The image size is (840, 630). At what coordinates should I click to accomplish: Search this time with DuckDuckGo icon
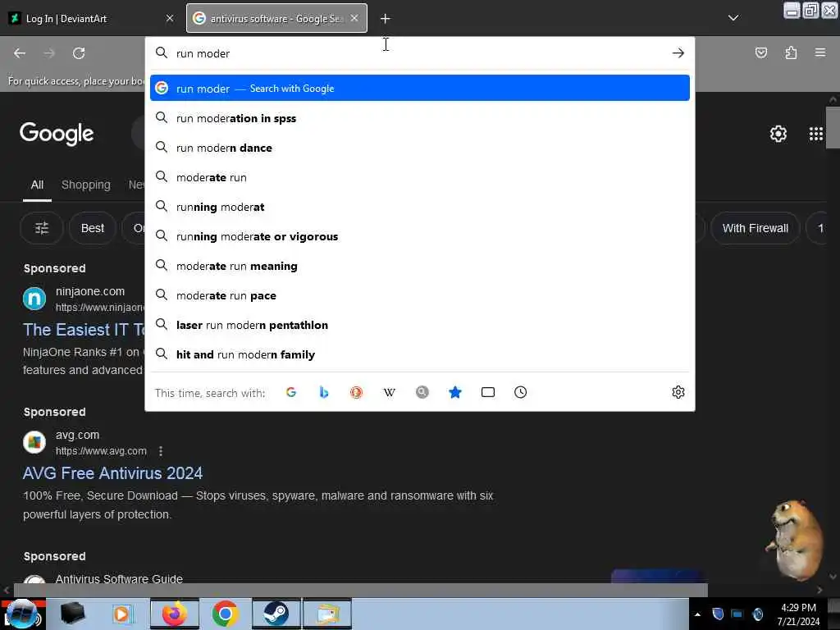click(356, 392)
